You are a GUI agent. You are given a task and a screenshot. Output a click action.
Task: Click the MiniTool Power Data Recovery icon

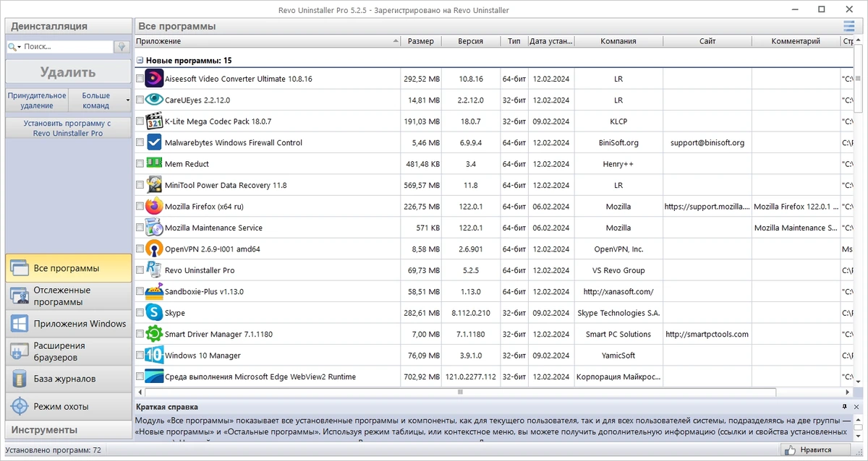[x=155, y=185]
